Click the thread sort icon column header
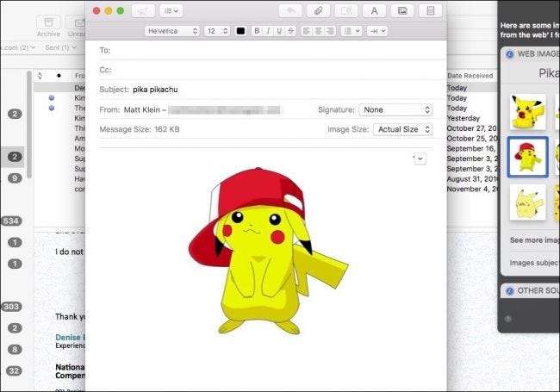Viewport: 560px width, 392px height. pos(40,76)
